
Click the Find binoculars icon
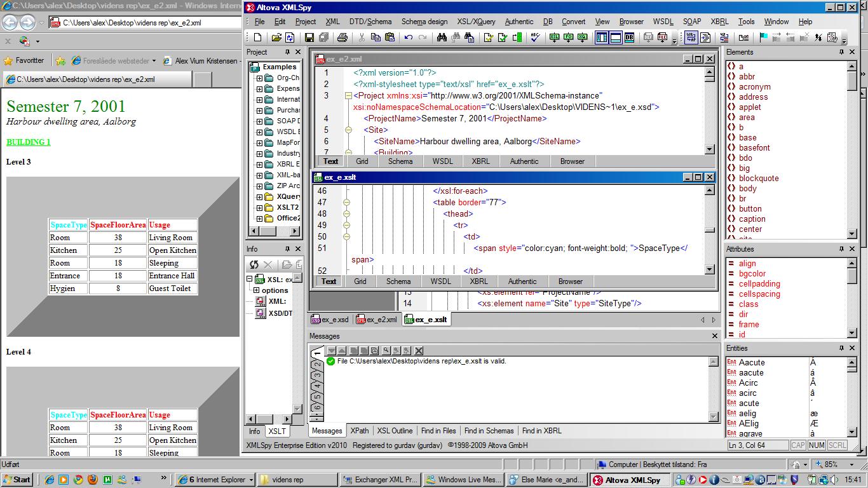[x=442, y=37]
